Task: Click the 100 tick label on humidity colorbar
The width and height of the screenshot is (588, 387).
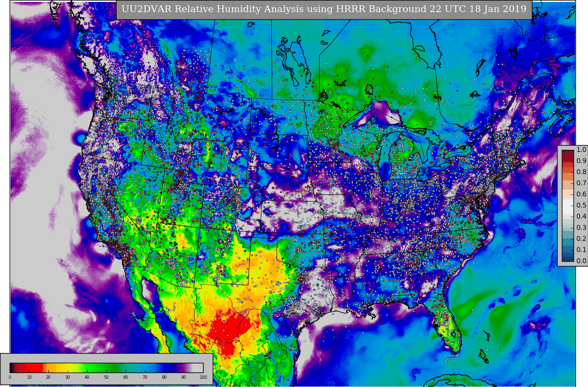Action: (203, 377)
